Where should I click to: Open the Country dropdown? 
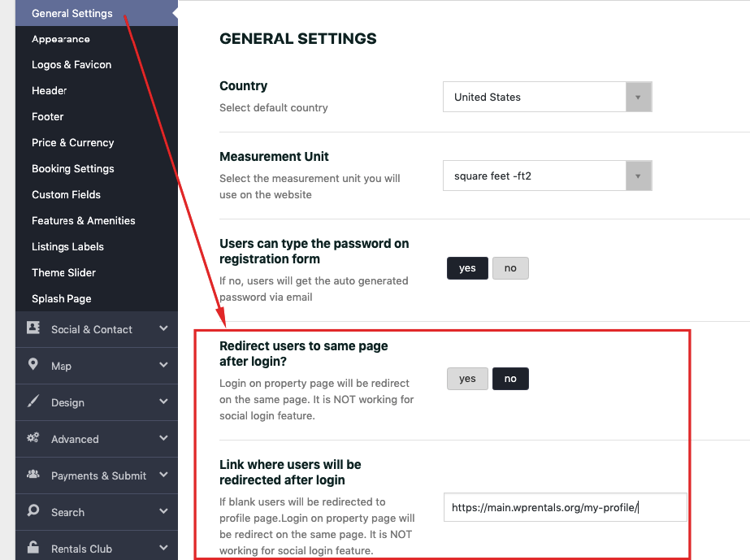(x=547, y=97)
